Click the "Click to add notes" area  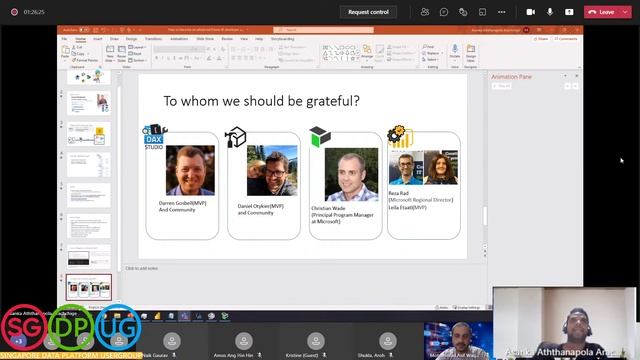click(142, 268)
